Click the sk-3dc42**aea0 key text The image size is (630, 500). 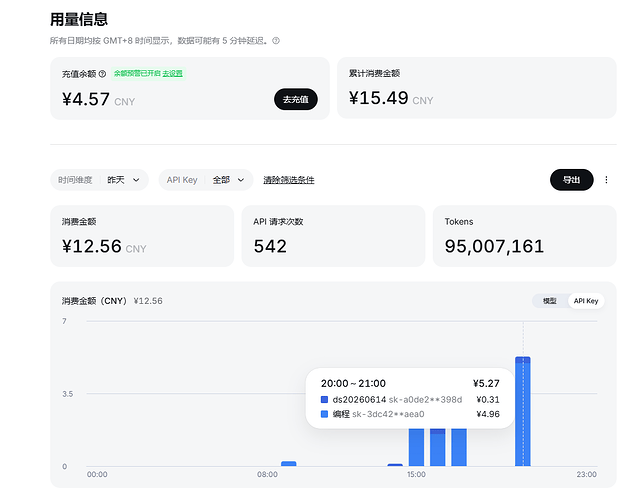(388, 414)
